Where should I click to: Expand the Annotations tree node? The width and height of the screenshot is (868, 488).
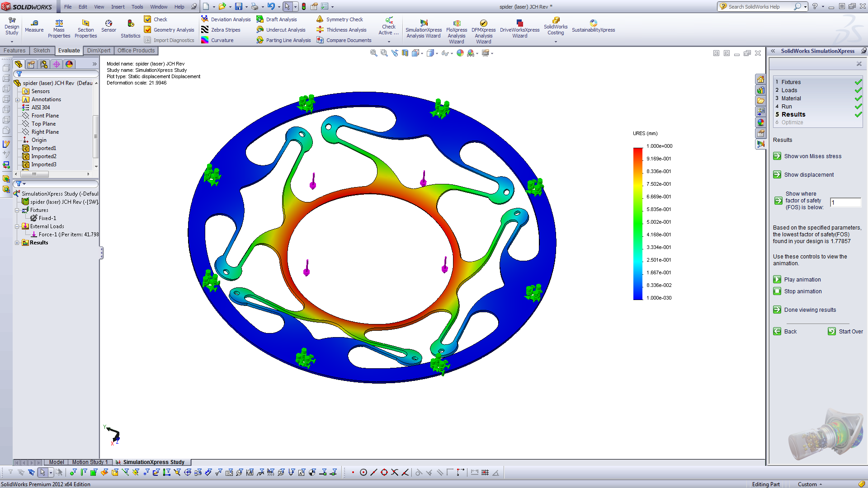click(17, 99)
